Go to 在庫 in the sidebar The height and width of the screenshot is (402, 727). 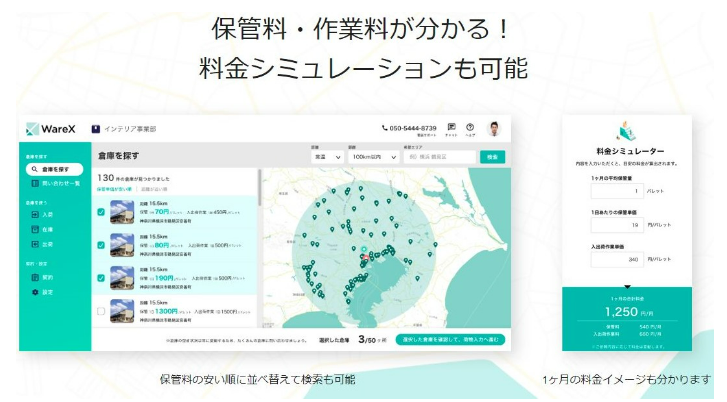(42, 229)
